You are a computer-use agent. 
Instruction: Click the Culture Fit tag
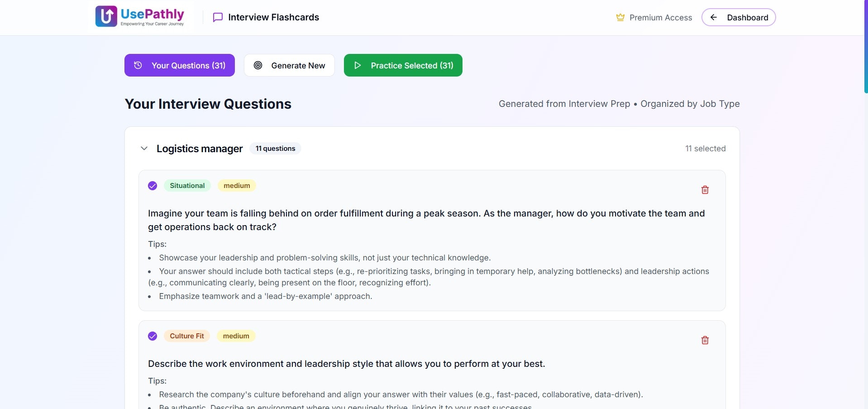coord(186,336)
